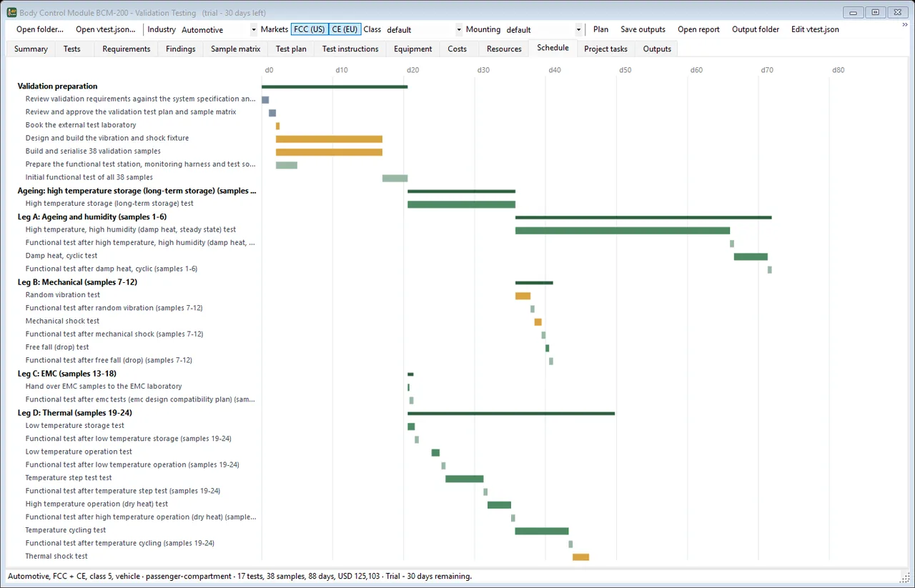Select the Thermal shock test bar
This screenshot has height=588, width=915.
(580, 557)
